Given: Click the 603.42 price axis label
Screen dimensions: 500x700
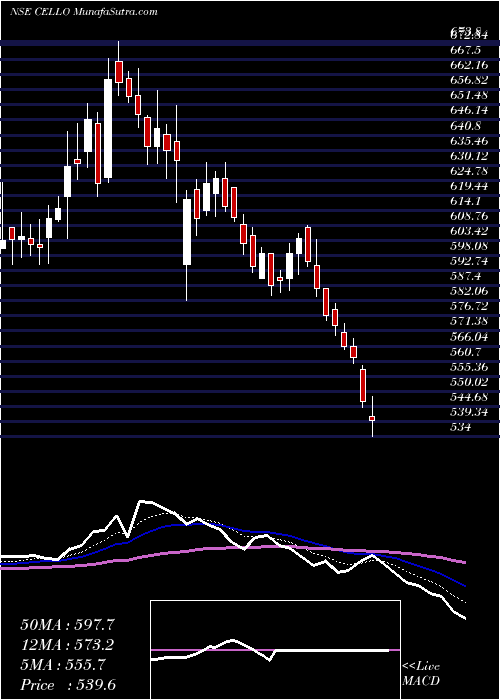Looking at the screenshot, I should tap(469, 231).
